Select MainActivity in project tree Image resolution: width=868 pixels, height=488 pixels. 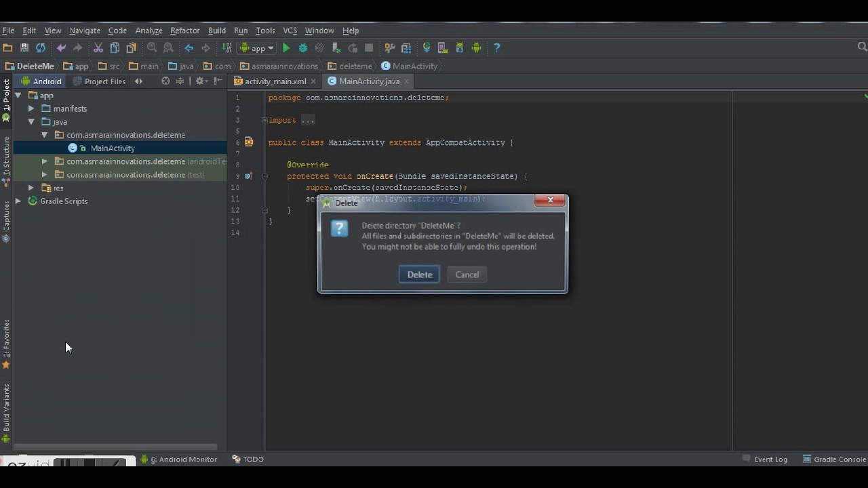coord(113,148)
